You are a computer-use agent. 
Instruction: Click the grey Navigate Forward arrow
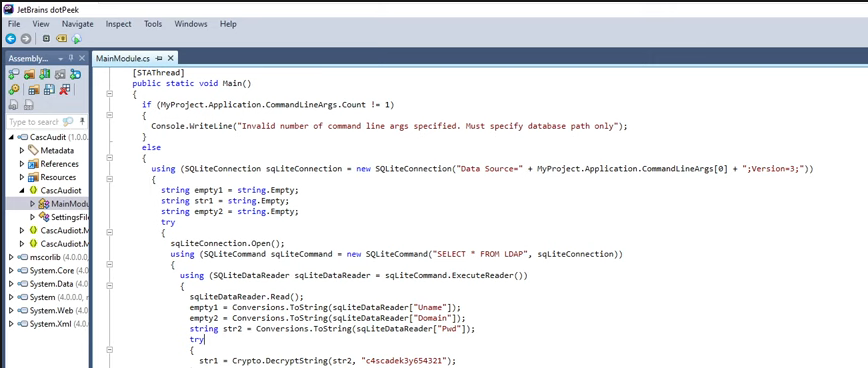(x=25, y=39)
